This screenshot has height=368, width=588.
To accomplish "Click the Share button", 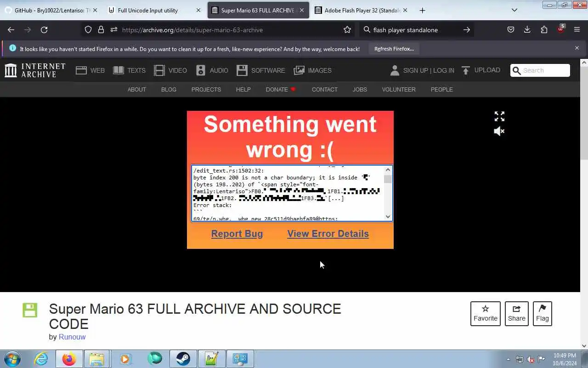I will 517,314.
